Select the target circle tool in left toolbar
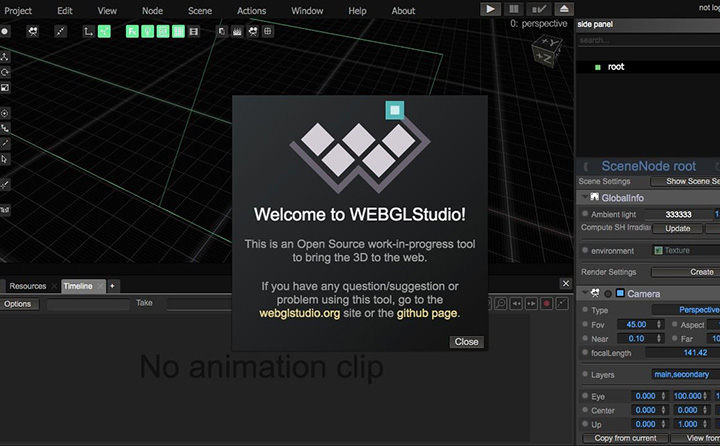This screenshot has width=720, height=446. click(5, 113)
